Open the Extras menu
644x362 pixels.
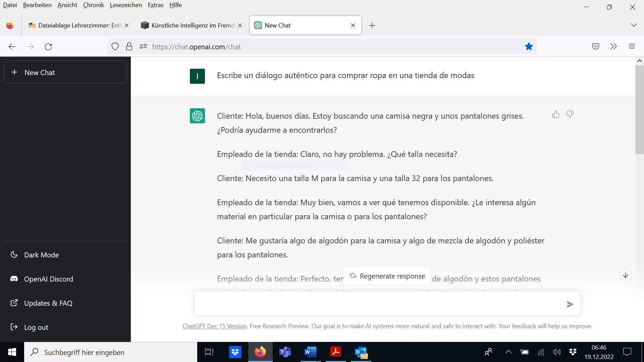[x=156, y=5]
